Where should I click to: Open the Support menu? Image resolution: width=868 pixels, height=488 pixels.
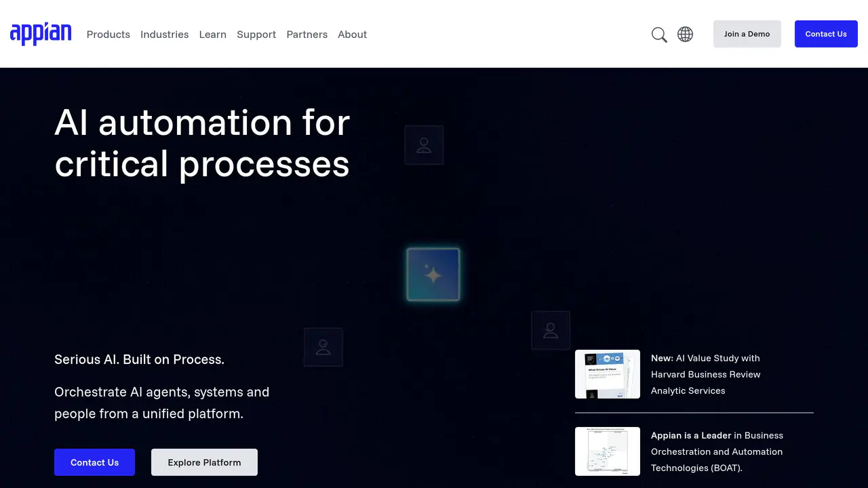coord(256,35)
